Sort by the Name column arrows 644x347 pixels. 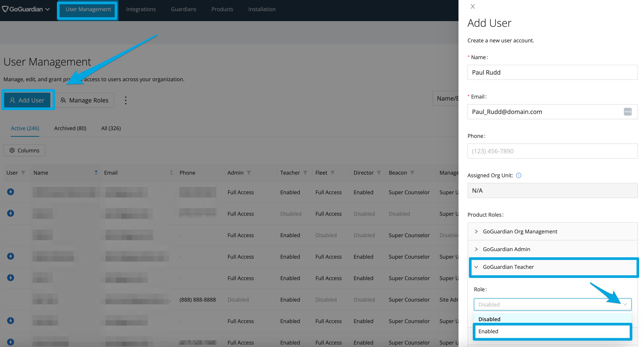pyautogui.click(x=96, y=173)
